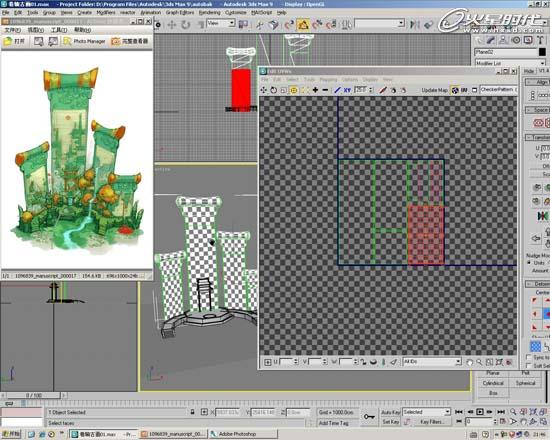Open the Modifiers menu
Screen dimensions: 550x440
tap(106, 12)
